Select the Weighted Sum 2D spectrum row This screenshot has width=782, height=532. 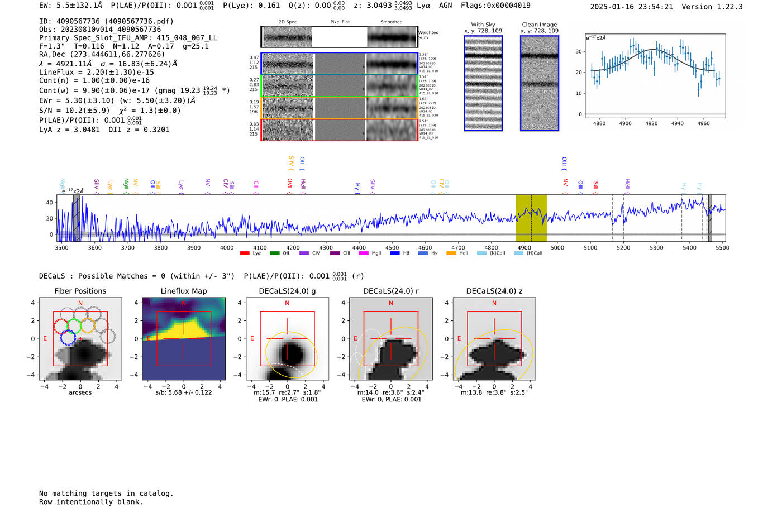(x=340, y=37)
